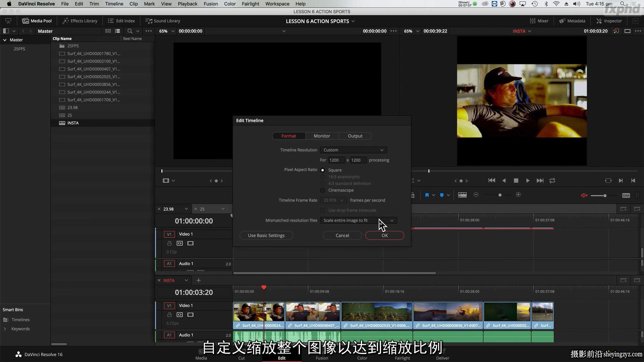Click play reverse in timeline viewer
This screenshot has height=362, width=644.
504,181
